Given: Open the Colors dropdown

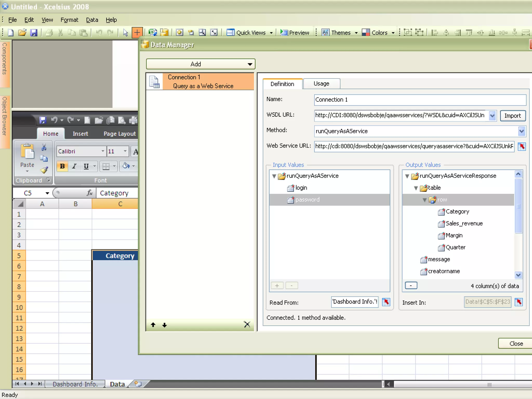Looking at the screenshot, I should tap(378, 33).
